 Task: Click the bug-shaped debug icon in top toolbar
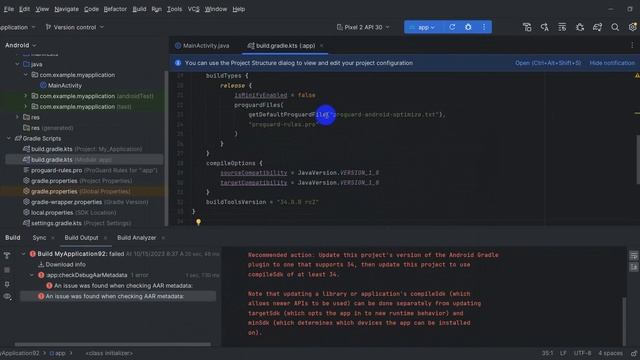(580, 27)
